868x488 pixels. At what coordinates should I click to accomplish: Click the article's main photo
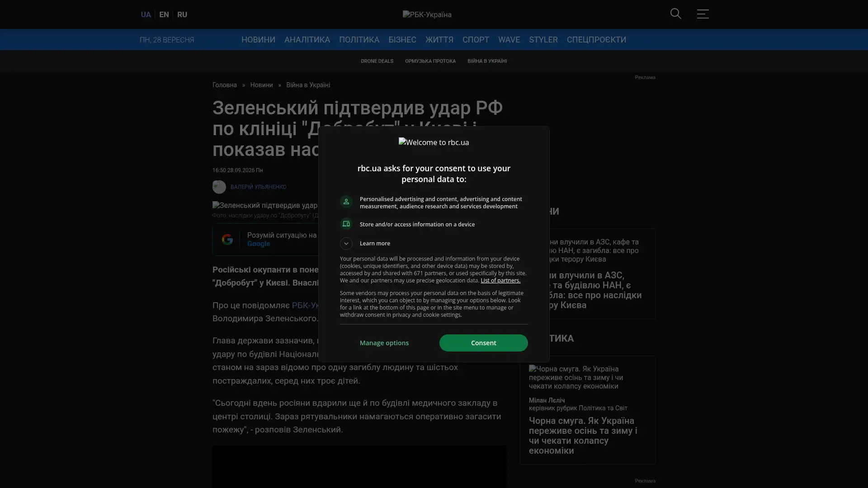coord(265,206)
